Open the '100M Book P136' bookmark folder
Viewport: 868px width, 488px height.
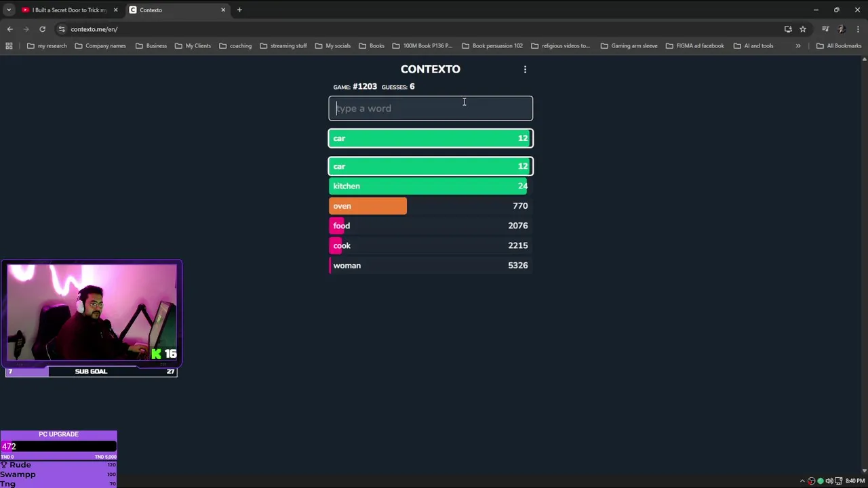[x=422, y=46]
